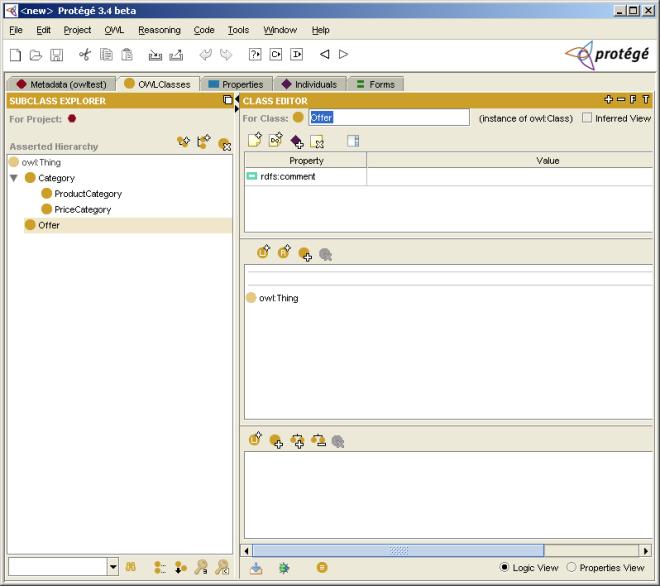Click the Archive project icon

(155, 55)
